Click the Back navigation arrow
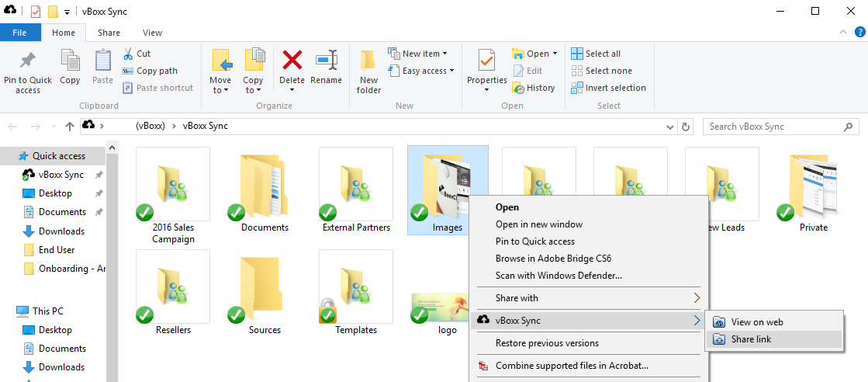 [13, 127]
